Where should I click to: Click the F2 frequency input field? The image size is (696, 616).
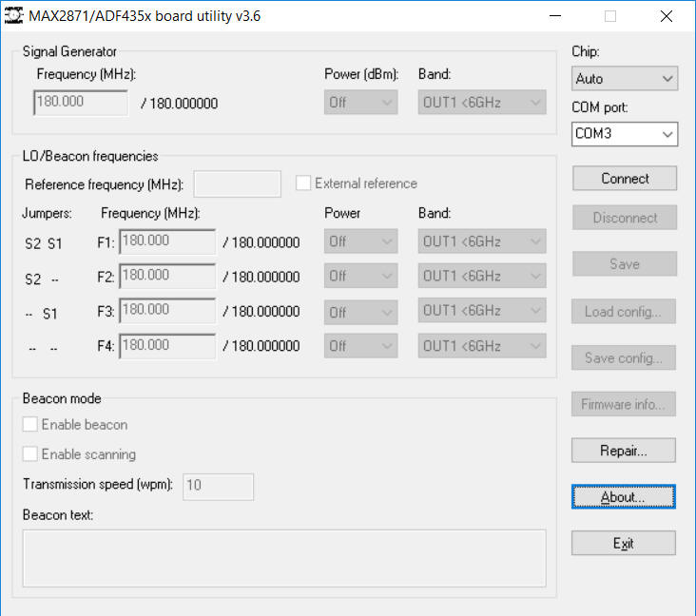167,276
